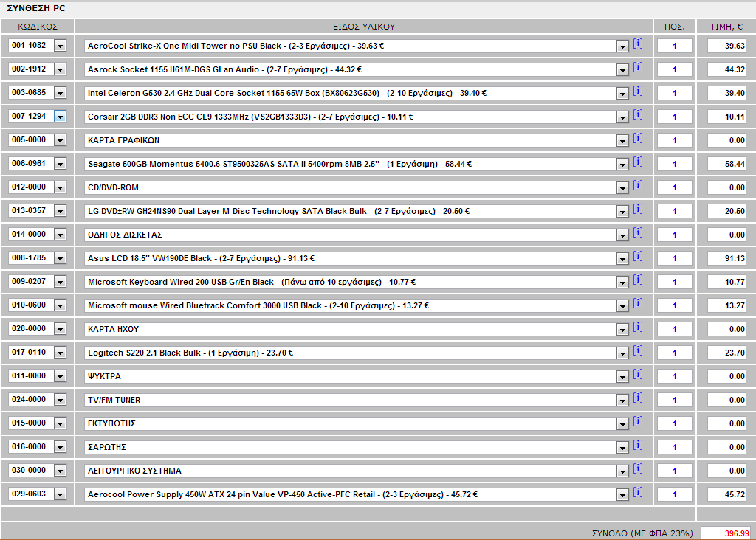
Task: Open info for Microsoft Keyboard Wired 200
Action: pyautogui.click(x=637, y=280)
